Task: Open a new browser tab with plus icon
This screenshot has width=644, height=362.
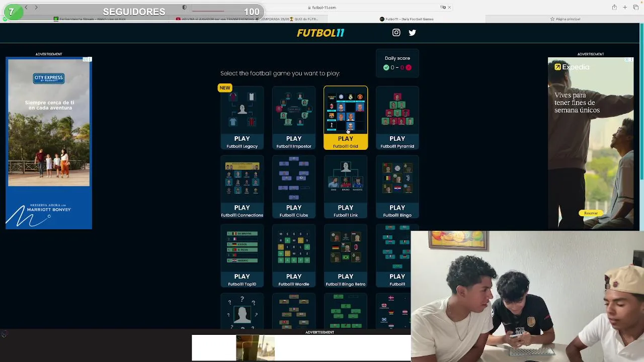Action: [625, 8]
